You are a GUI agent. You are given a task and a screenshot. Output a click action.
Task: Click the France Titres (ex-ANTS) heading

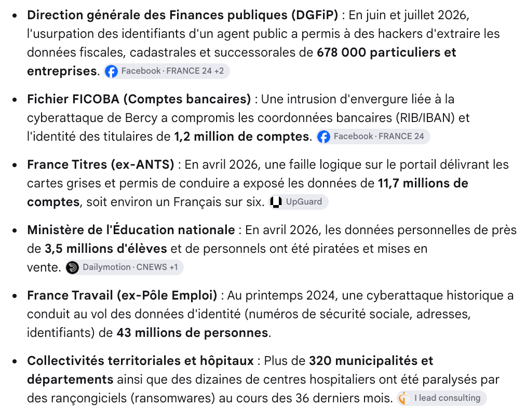coord(101,165)
